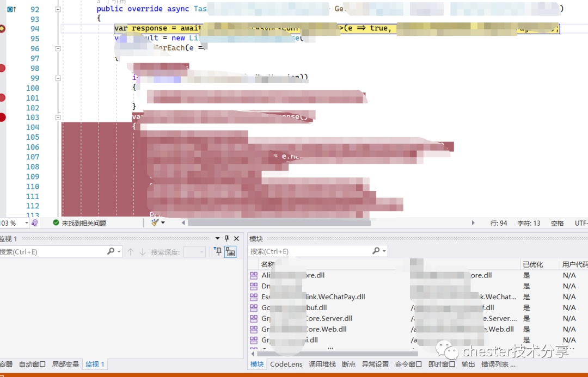This screenshot has height=377, width=588.
Task: Open the editor zoom percentage dropdown
Action: click(27, 223)
